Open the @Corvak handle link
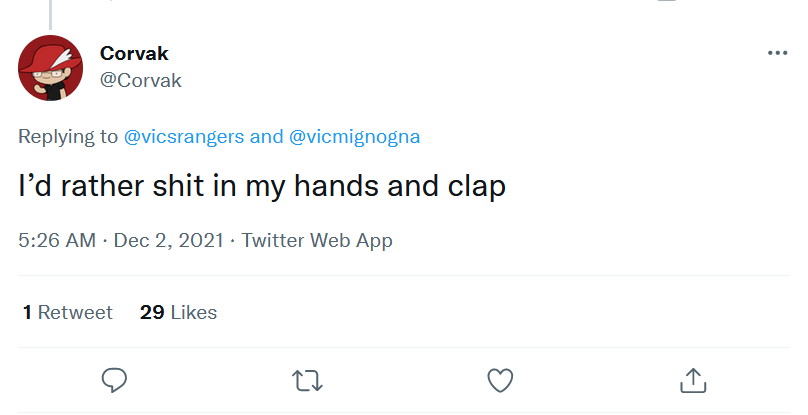 click(x=141, y=80)
